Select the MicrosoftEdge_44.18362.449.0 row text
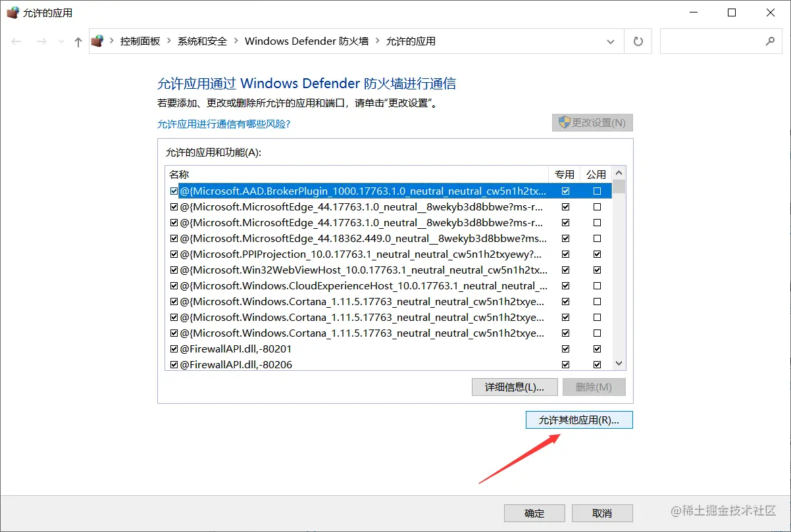This screenshot has height=532, width=791. coord(363,238)
